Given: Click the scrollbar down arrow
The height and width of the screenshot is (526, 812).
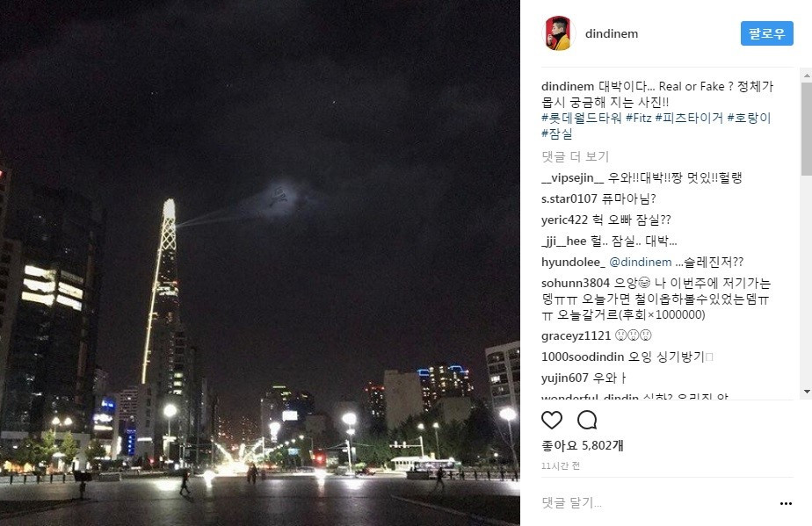Looking at the screenshot, I should click(x=807, y=392).
